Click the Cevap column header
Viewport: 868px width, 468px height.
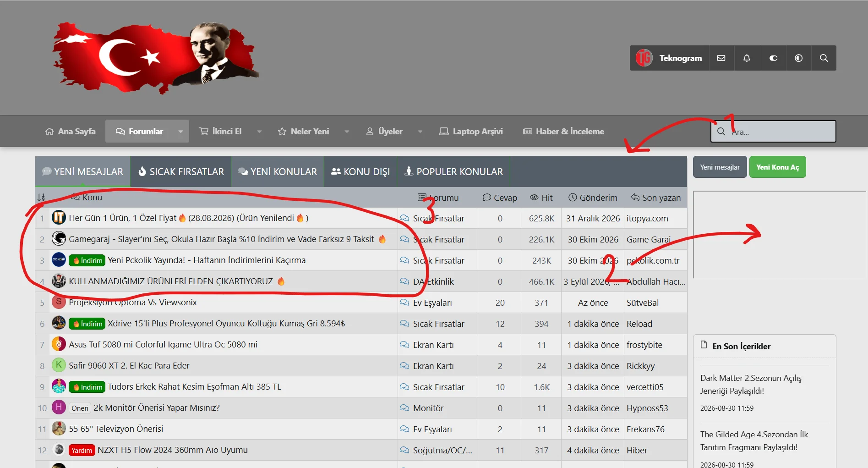500,198
